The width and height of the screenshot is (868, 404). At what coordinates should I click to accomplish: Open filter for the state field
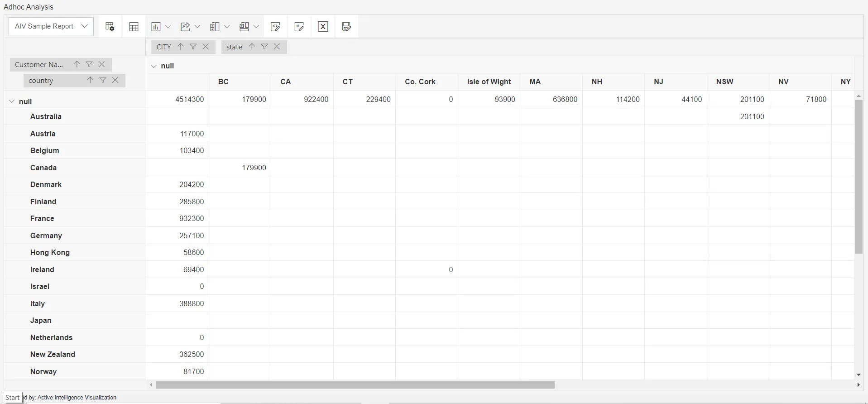(264, 47)
